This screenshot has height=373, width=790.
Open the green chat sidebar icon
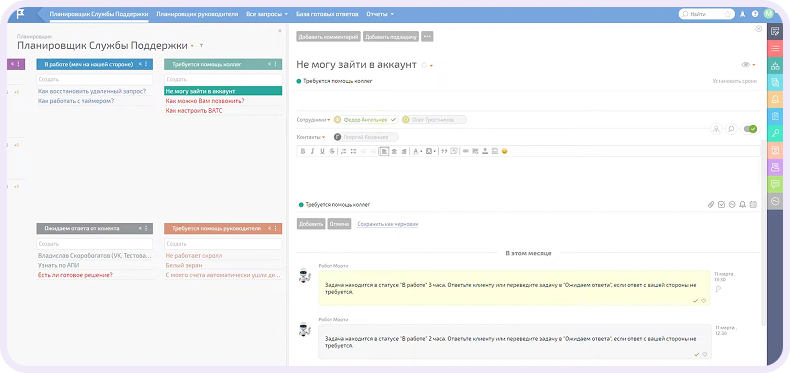pyautogui.click(x=775, y=184)
